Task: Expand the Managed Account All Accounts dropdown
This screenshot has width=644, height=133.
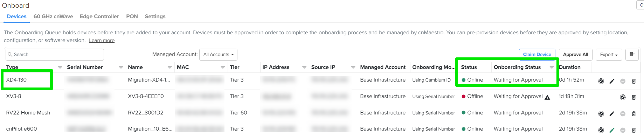Action: pyautogui.click(x=219, y=55)
